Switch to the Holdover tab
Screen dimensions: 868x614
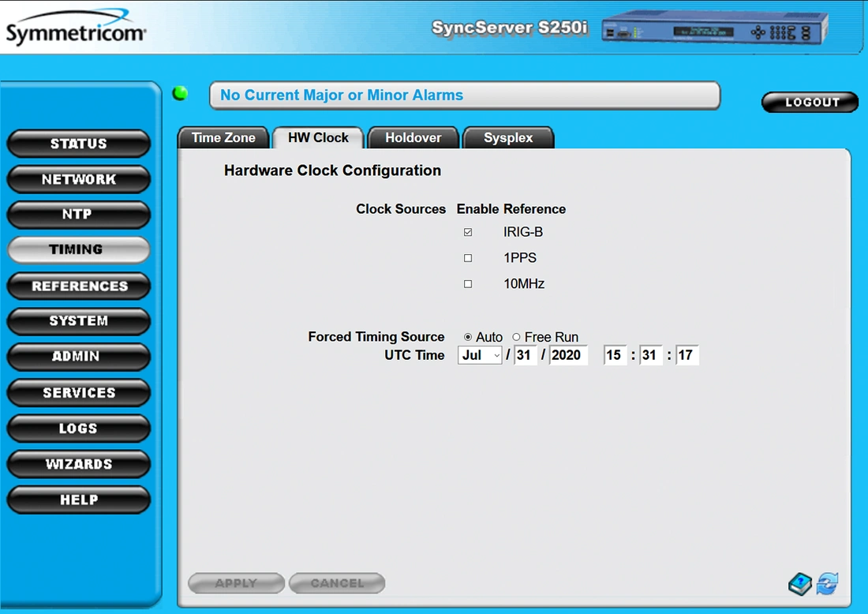click(413, 138)
